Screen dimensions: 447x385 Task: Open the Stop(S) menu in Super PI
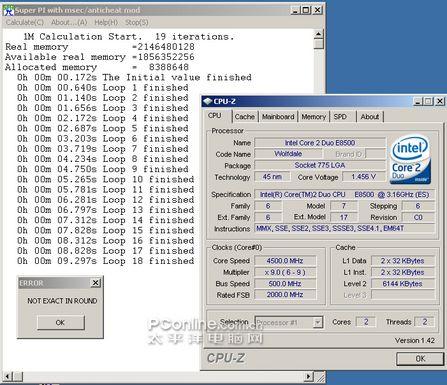click(137, 22)
